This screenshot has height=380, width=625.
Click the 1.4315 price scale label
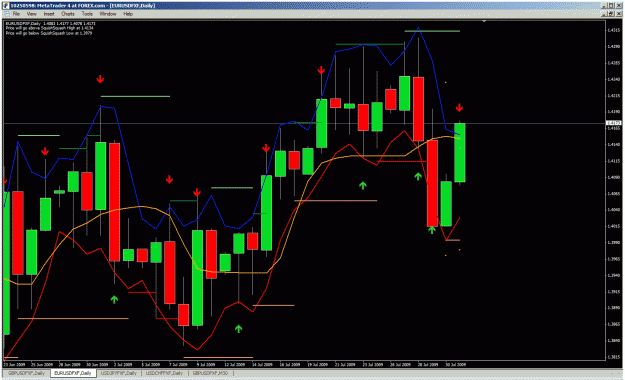click(613, 30)
